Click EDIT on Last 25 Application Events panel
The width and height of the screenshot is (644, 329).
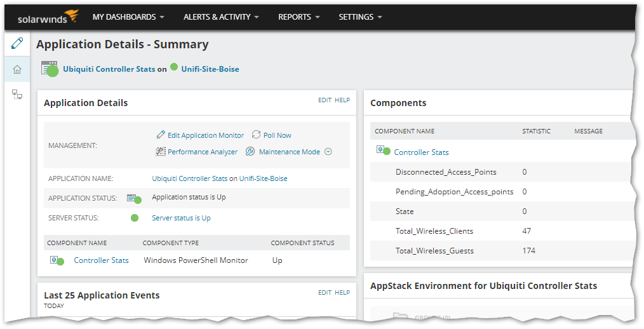click(x=325, y=292)
